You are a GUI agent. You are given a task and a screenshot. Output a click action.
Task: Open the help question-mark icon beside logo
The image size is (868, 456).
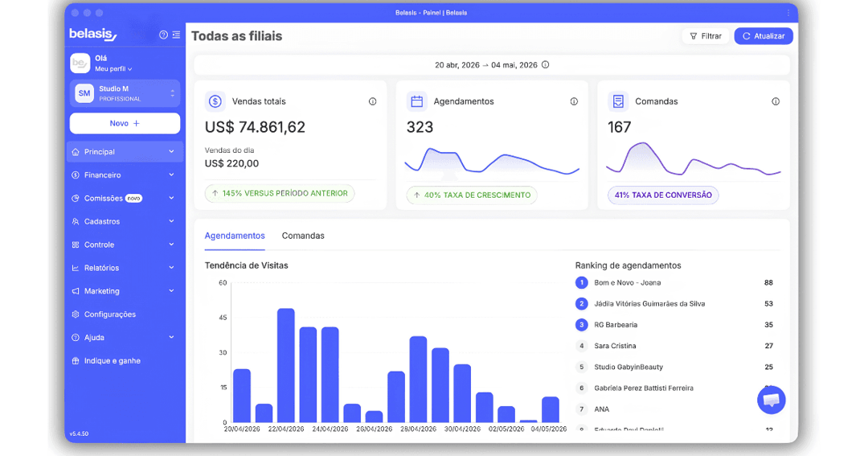click(x=163, y=35)
